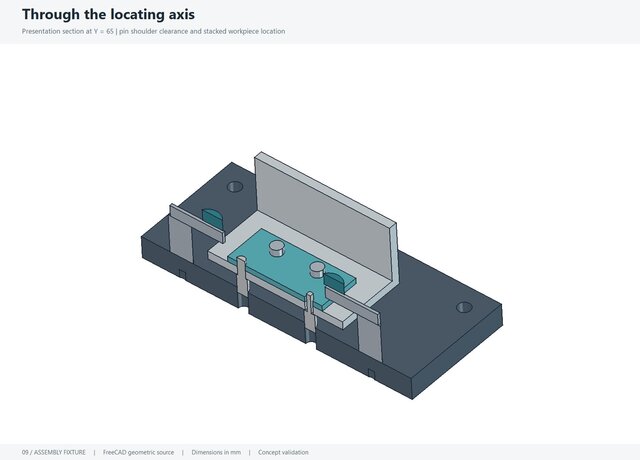Click the footer text "Concept validation"
This screenshot has width=640, height=460.
[283, 452]
